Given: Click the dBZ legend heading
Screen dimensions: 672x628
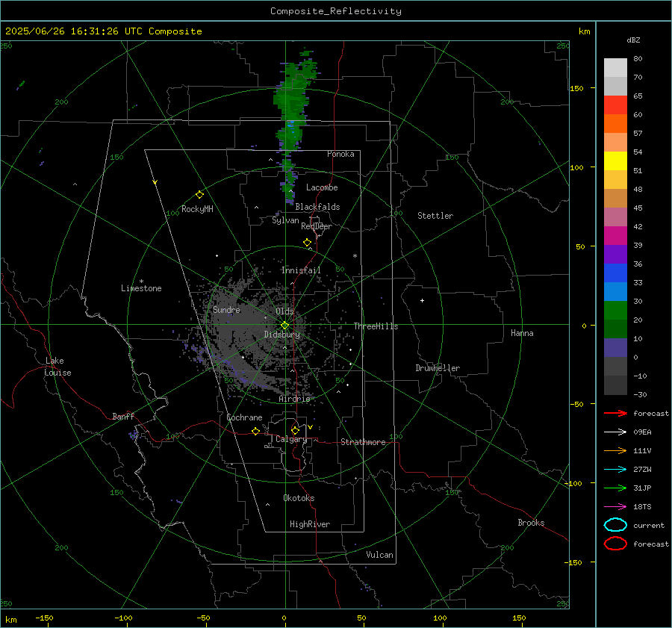Looking at the screenshot, I should click(x=633, y=40).
